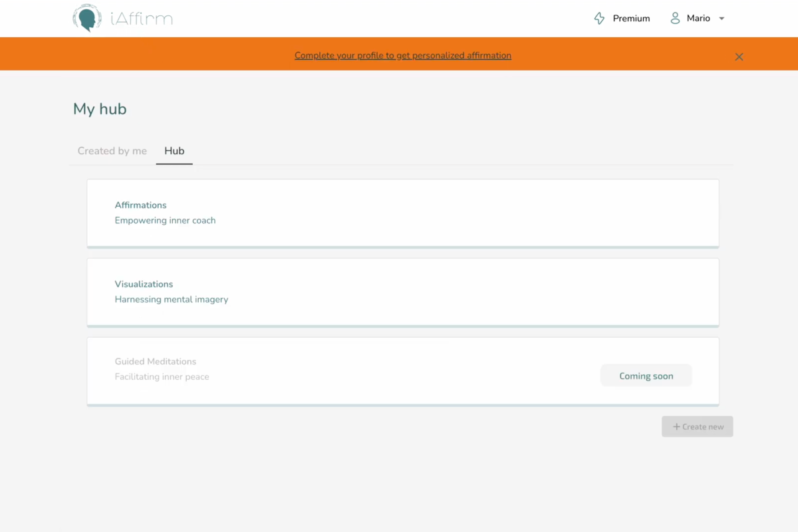Image resolution: width=798 pixels, height=532 pixels.
Task: Click the iAffirm head logo icon
Action: point(87,18)
